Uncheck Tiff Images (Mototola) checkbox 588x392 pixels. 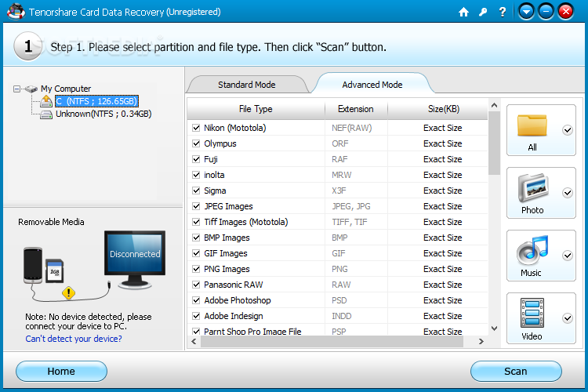pos(196,222)
